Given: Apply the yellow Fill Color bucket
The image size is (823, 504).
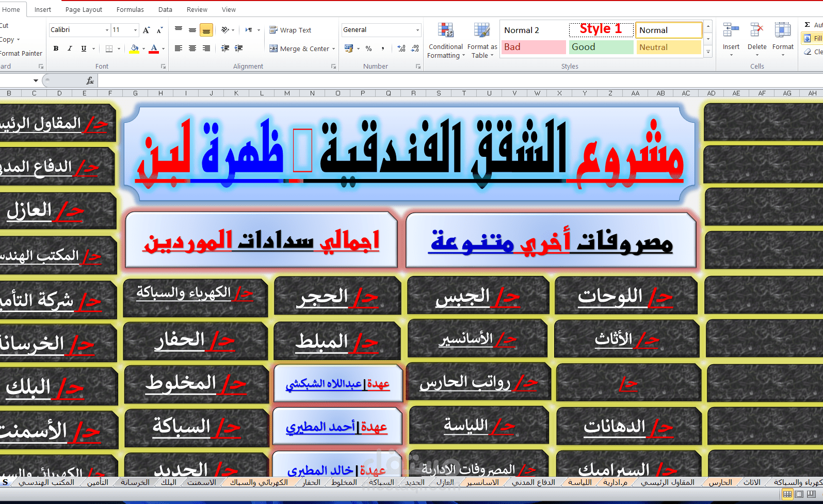Looking at the screenshot, I should 134,48.
